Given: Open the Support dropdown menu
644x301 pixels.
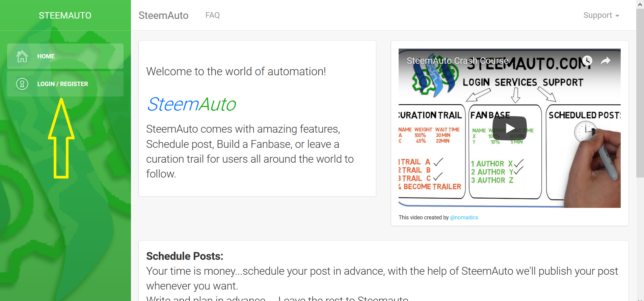Looking at the screenshot, I should coord(601,15).
